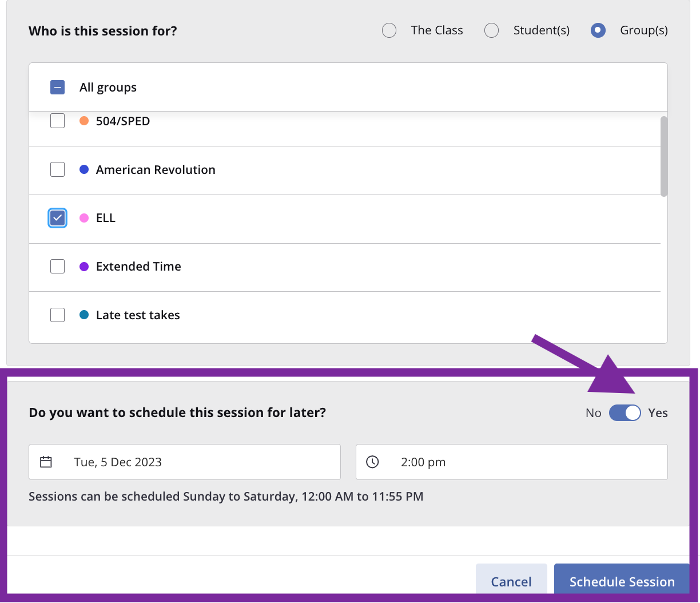Open the Tue, 5 Dec 2023 date picker

pos(184,462)
